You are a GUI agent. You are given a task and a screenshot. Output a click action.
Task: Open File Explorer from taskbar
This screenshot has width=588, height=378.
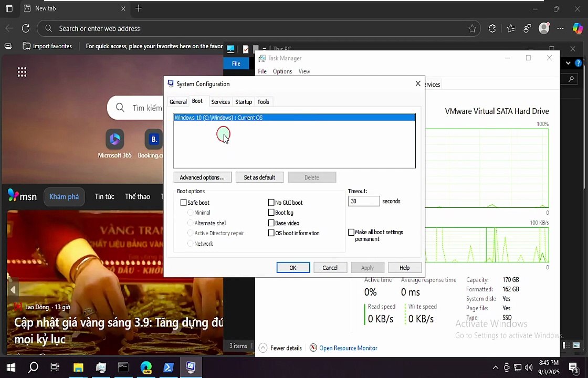[78, 367]
